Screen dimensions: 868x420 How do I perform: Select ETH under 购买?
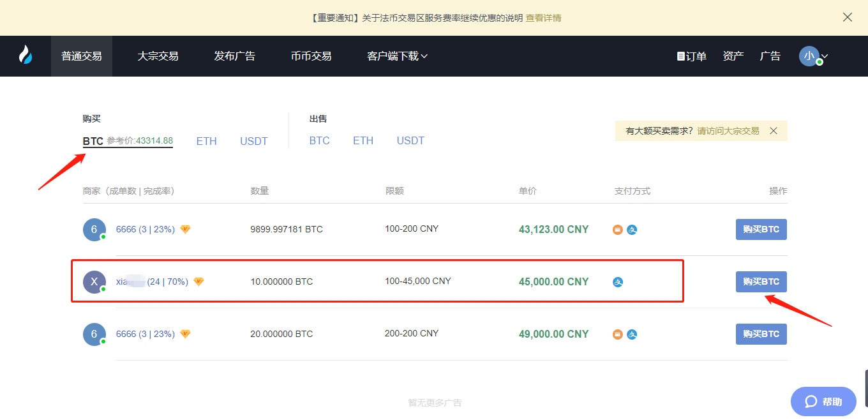206,141
